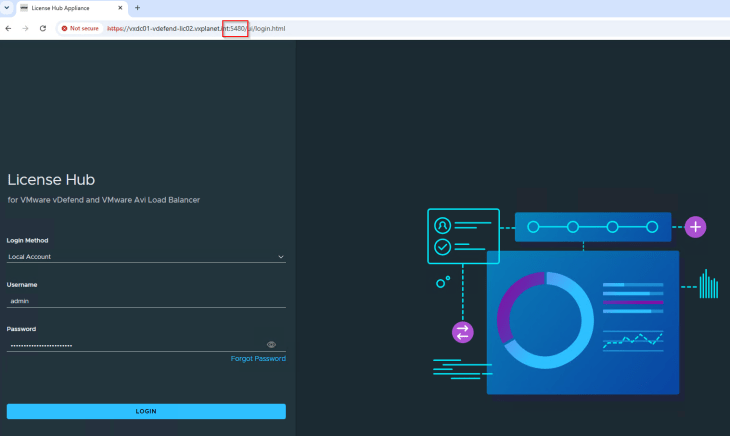The width and height of the screenshot is (730, 436).
Task: Click the Not secure site warning badge
Action: pos(80,28)
